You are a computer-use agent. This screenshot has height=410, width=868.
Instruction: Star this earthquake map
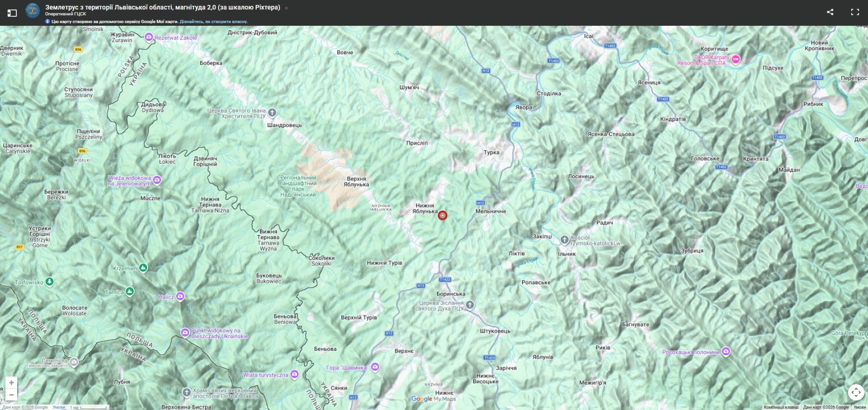pos(286,8)
